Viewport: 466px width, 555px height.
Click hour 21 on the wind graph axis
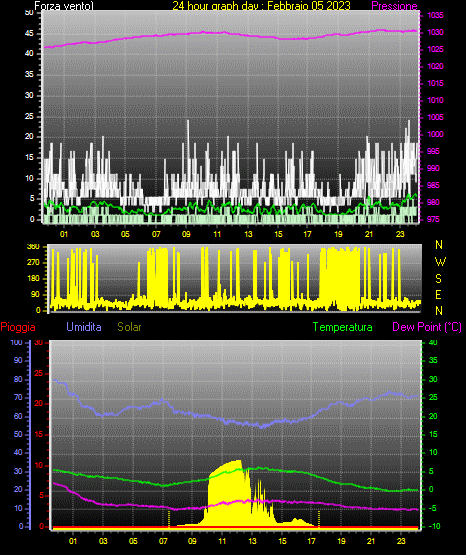point(369,234)
